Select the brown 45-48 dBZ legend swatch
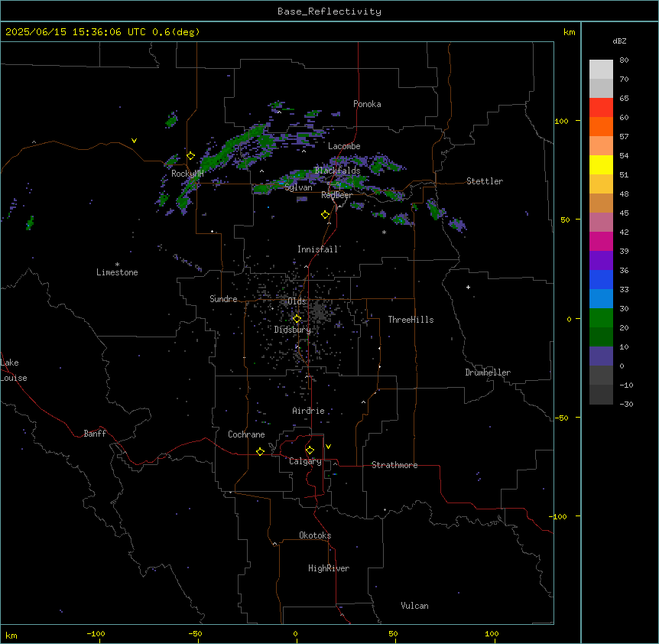 click(601, 203)
